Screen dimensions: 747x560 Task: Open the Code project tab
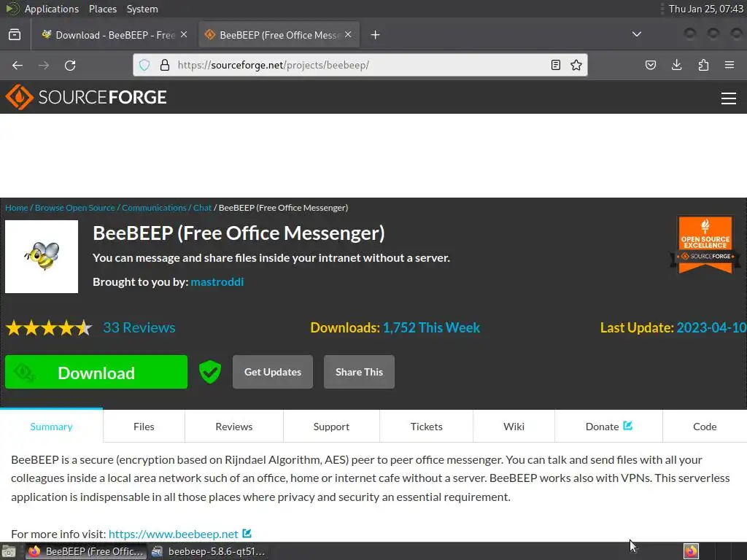(705, 427)
